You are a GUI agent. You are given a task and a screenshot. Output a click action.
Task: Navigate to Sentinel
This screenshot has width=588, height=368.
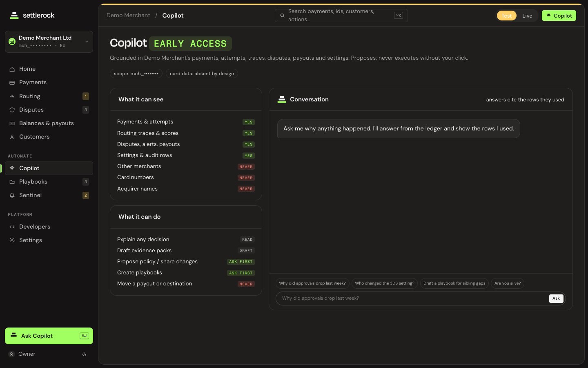click(x=49, y=195)
